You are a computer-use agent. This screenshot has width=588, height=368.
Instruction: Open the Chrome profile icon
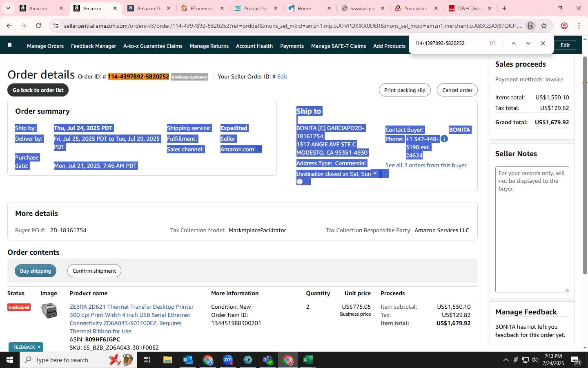click(564, 26)
